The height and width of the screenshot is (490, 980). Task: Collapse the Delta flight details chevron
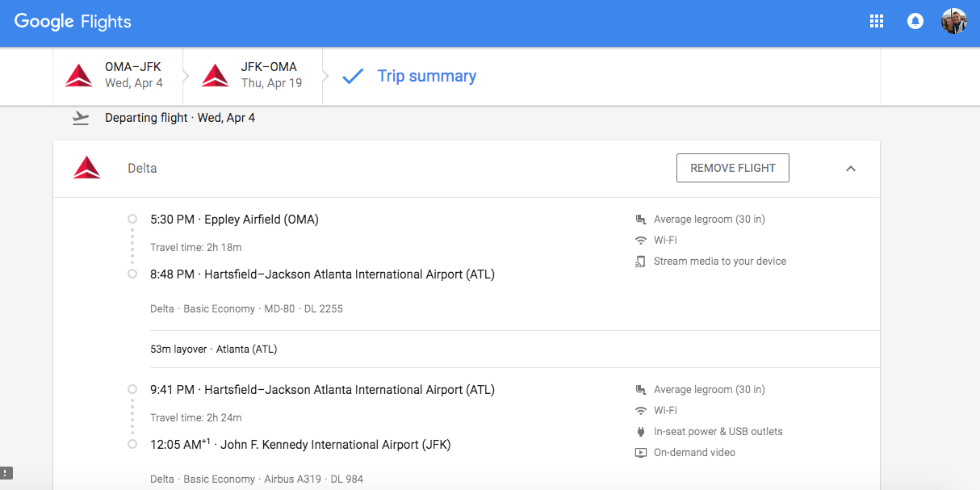pos(850,169)
